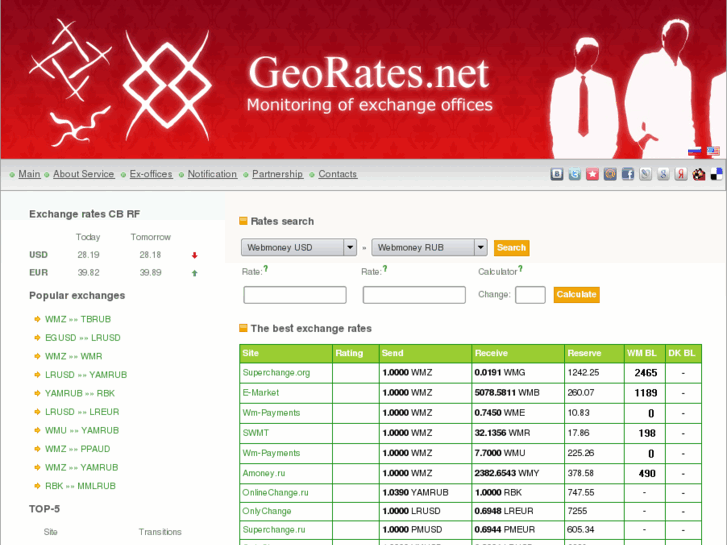Viewport: 727px width, 545px height.
Task: Go to the Main page
Action: click(x=29, y=174)
